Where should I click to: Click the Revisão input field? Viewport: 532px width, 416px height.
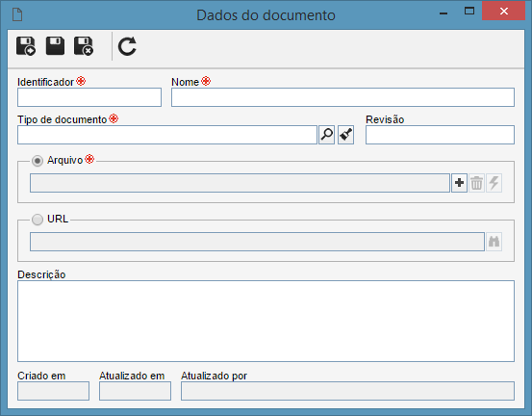pyautogui.click(x=440, y=135)
